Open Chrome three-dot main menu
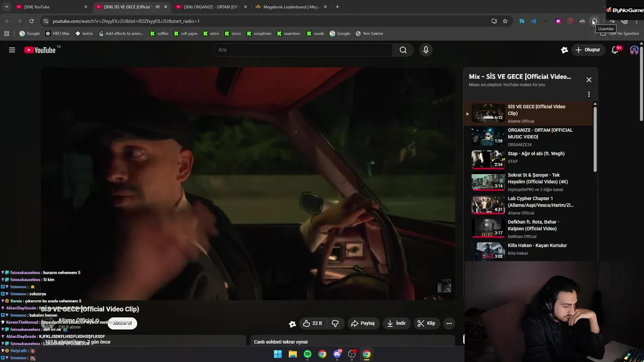This screenshot has height=362, width=644. pos(636,21)
